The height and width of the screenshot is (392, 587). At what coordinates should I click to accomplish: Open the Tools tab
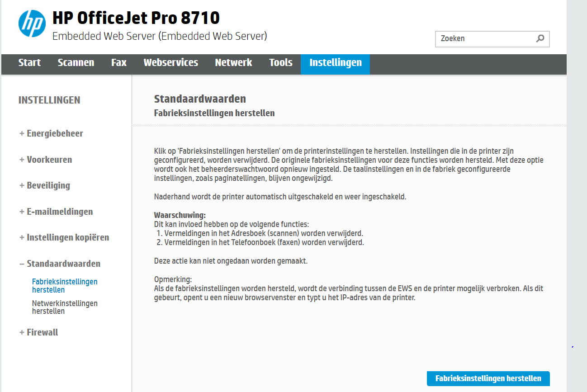coord(280,63)
